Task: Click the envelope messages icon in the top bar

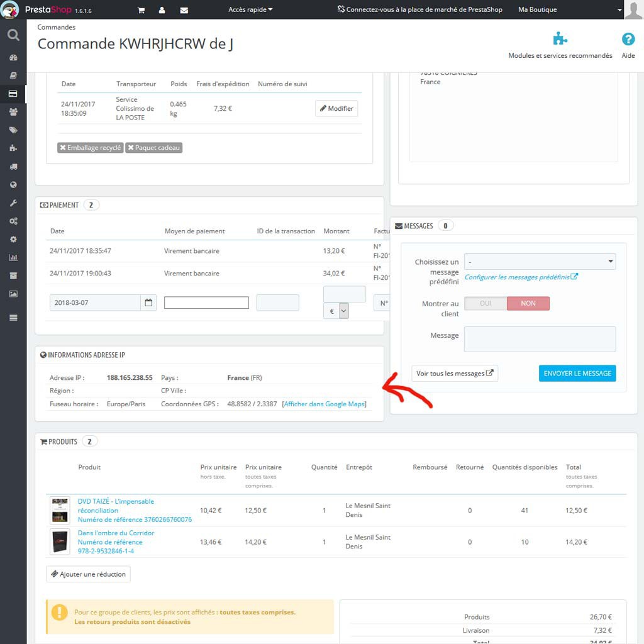Action: pyautogui.click(x=184, y=10)
